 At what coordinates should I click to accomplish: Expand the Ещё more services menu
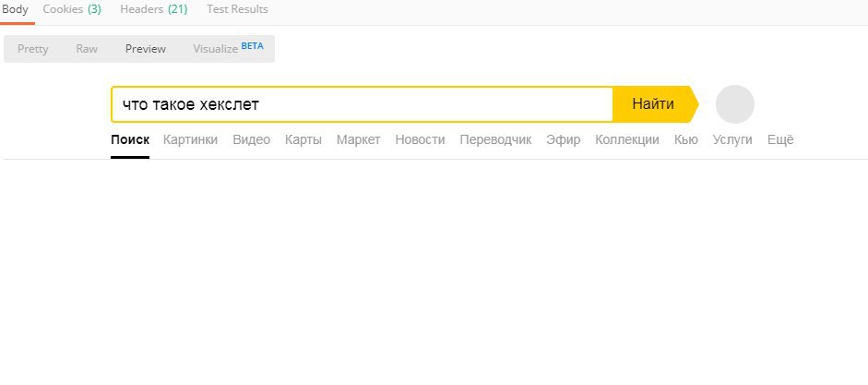[x=780, y=140]
